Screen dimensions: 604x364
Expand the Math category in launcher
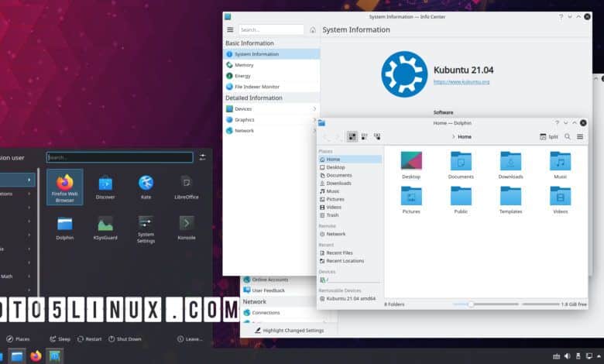click(x=15, y=276)
